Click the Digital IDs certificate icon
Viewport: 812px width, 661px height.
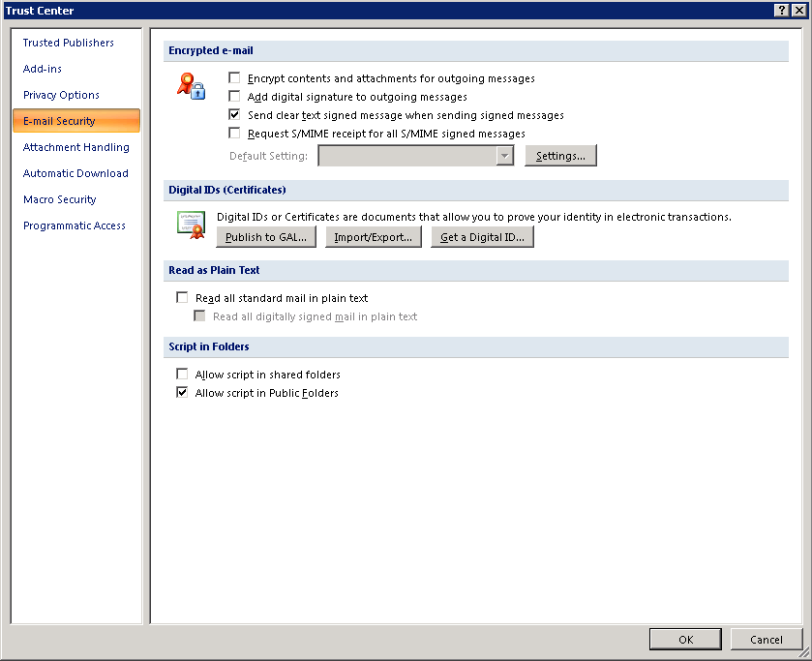click(x=191, y=225)
